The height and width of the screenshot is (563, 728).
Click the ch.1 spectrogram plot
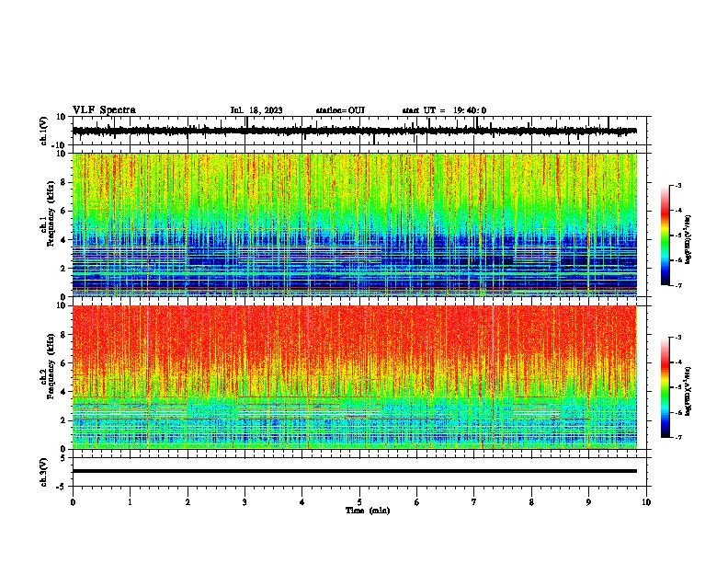[354, 224]
